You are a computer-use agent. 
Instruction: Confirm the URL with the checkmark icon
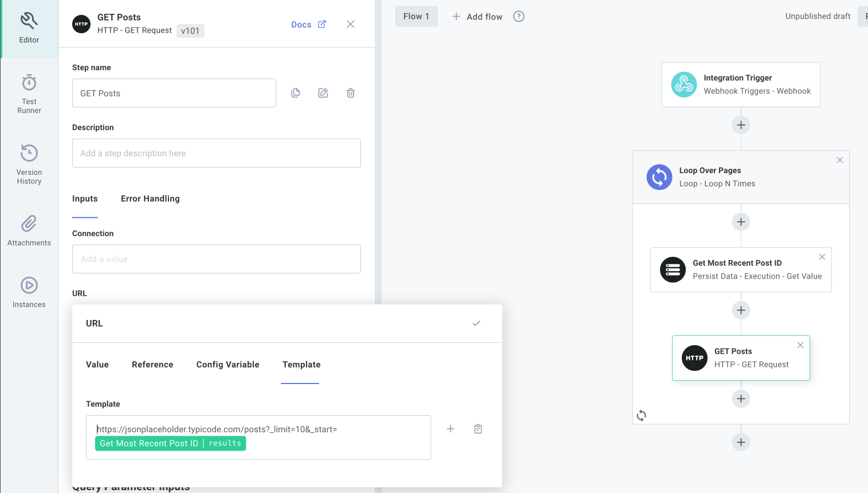click(476, 323)
